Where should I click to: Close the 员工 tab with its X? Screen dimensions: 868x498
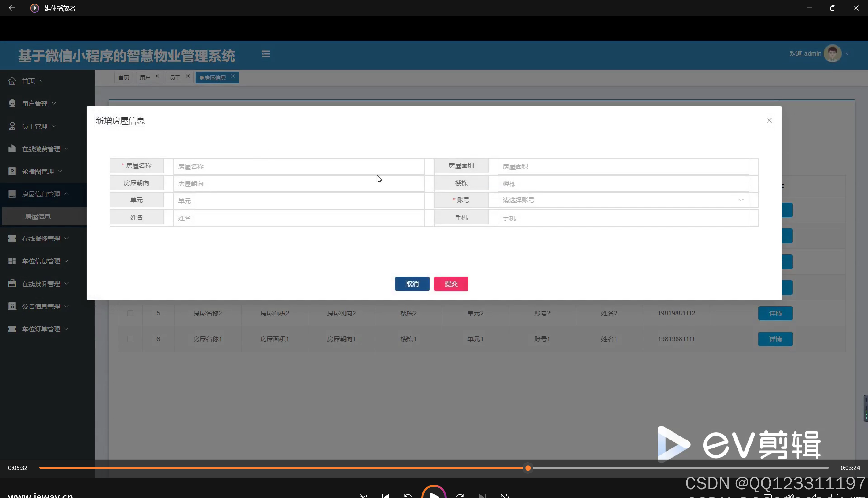coord(188,76)
